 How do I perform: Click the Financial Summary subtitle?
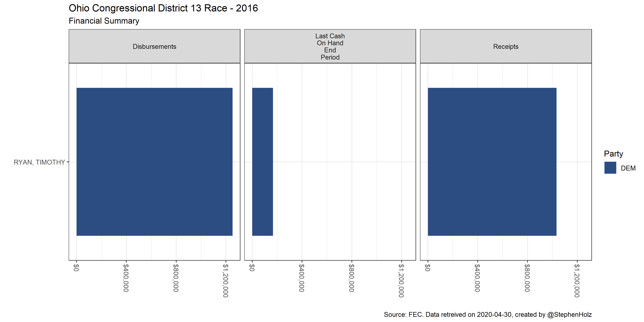tap(104, 21)
